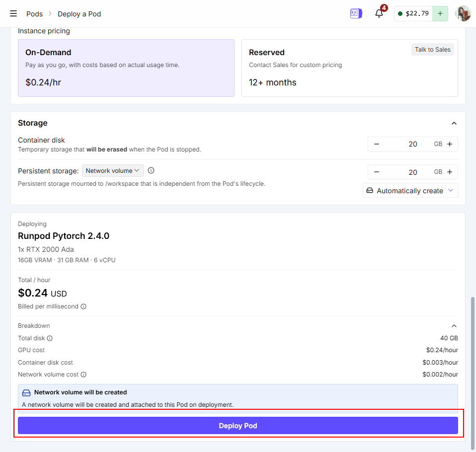The width and height of the screenshot is (476, 452).
Task: Increase the Container disk size
Action: [450, 144]
